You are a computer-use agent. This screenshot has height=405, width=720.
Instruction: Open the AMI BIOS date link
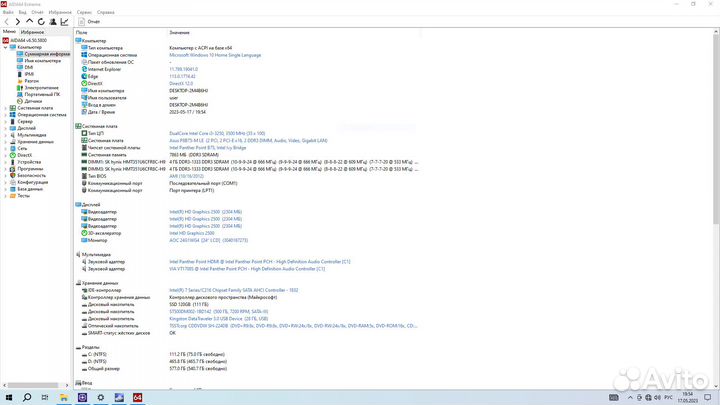[x=186, y=176]
